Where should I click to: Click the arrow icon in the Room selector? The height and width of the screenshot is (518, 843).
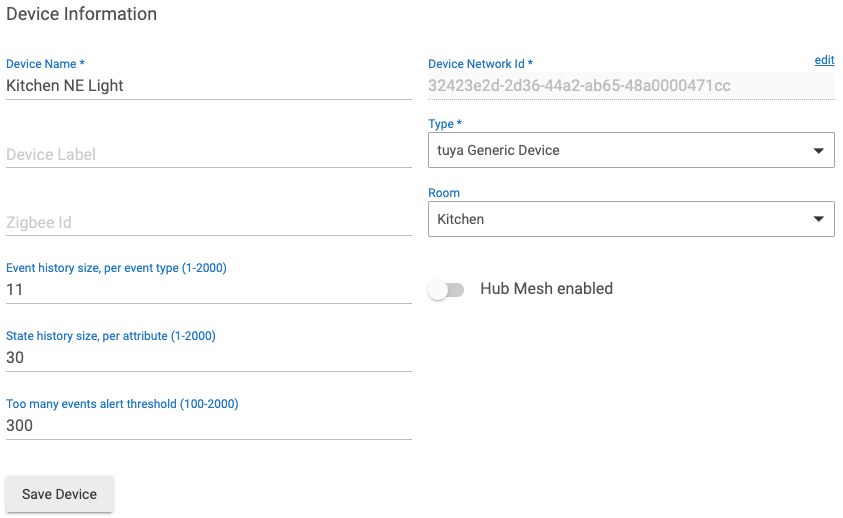818,219
